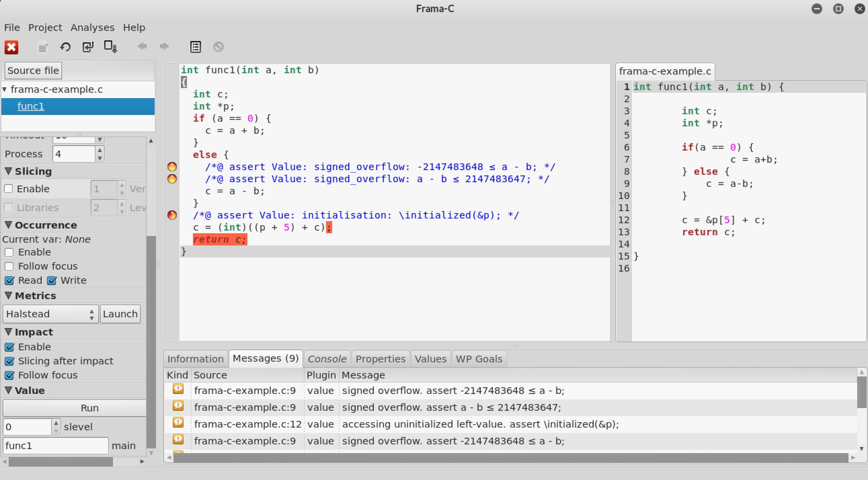Click warning icon in fourth message row
Screen dimensions: 868x480
(x=178, y=440)
